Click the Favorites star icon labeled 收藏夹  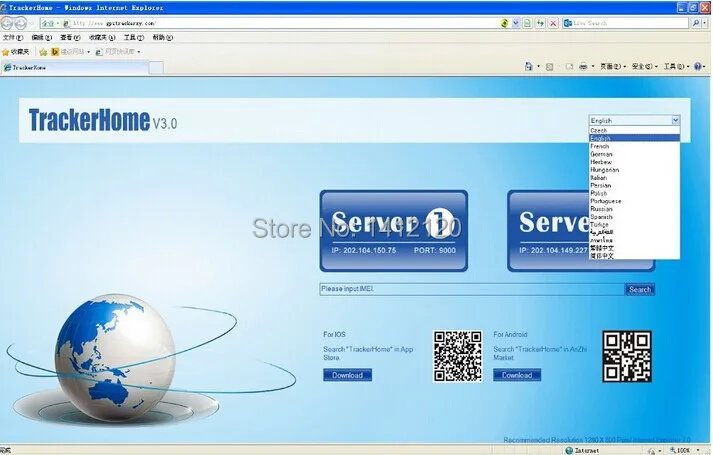click(x=5, y=52)
